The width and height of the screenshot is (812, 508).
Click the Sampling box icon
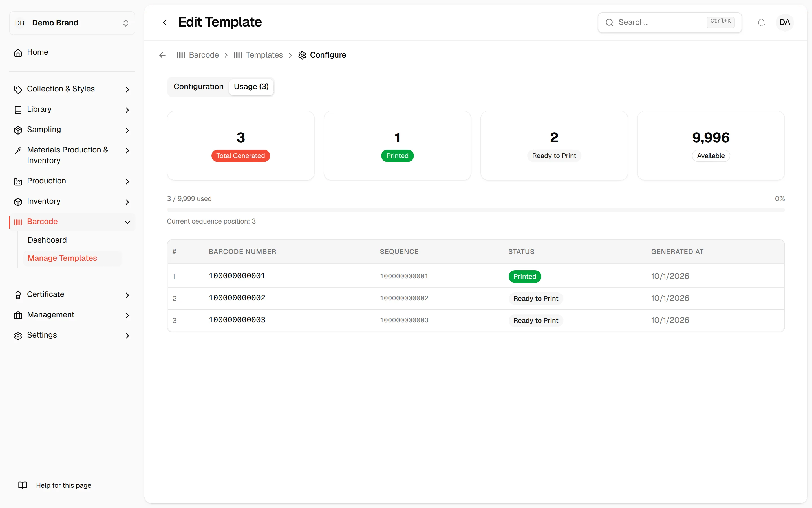tap(18, 130)
